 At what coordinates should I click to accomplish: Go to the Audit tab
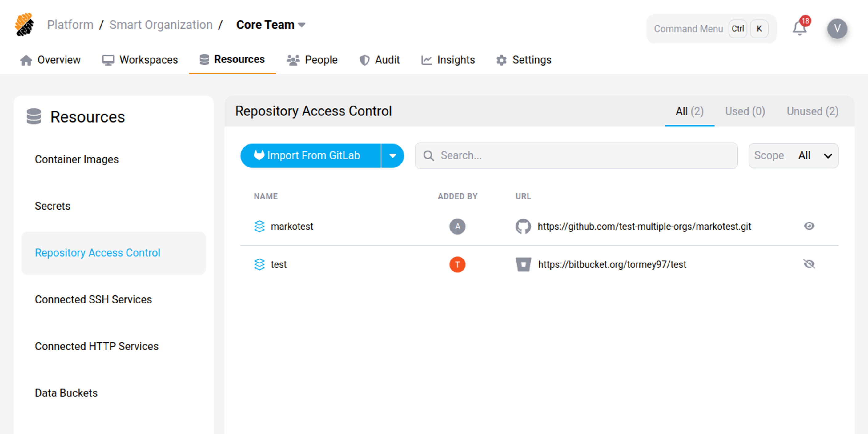click(x=380, y=60)
